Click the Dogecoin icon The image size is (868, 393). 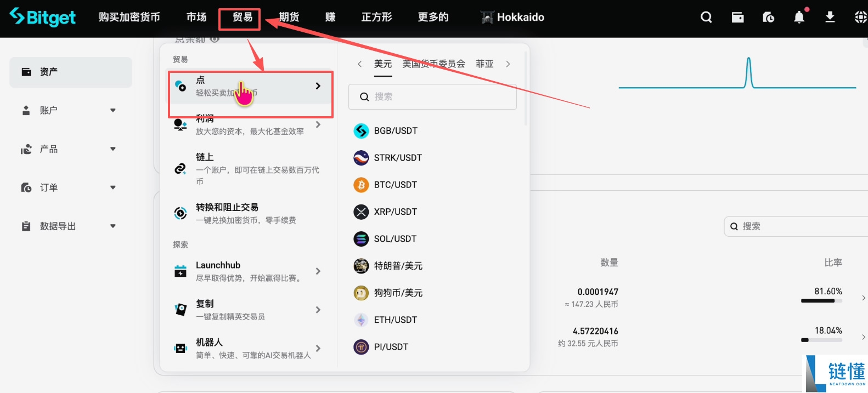click(x=361, y=293)
